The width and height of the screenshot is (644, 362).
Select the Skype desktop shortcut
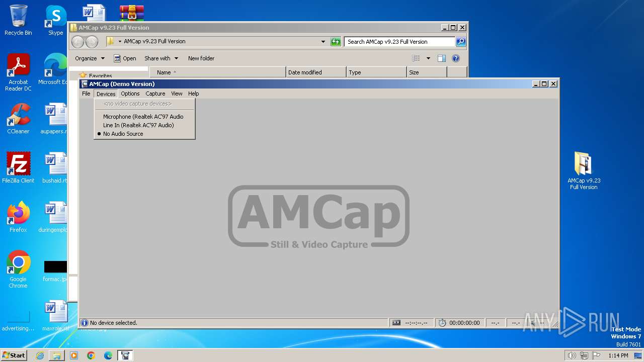(55, 20)
